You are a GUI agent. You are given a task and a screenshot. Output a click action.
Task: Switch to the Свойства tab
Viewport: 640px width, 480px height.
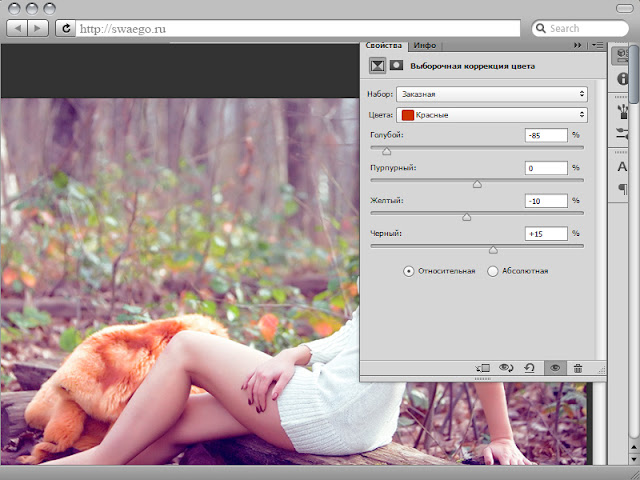coord(383,45)
